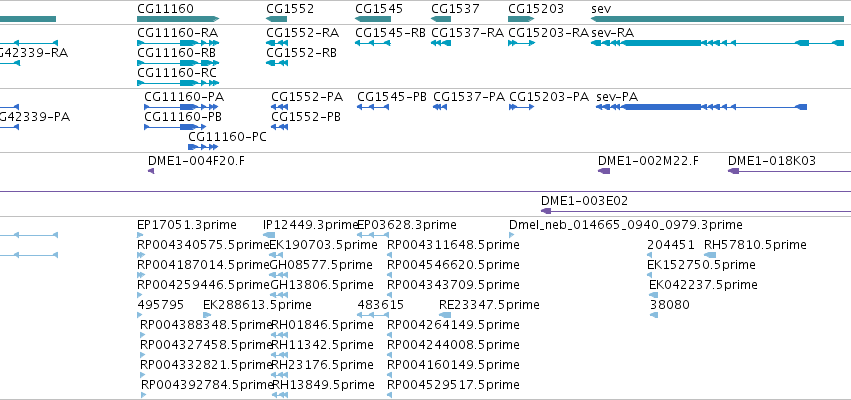Viewport: 851px width, 400px height.
Task: Click the CG1552-RA transcript label
Action: pos(302,33)
